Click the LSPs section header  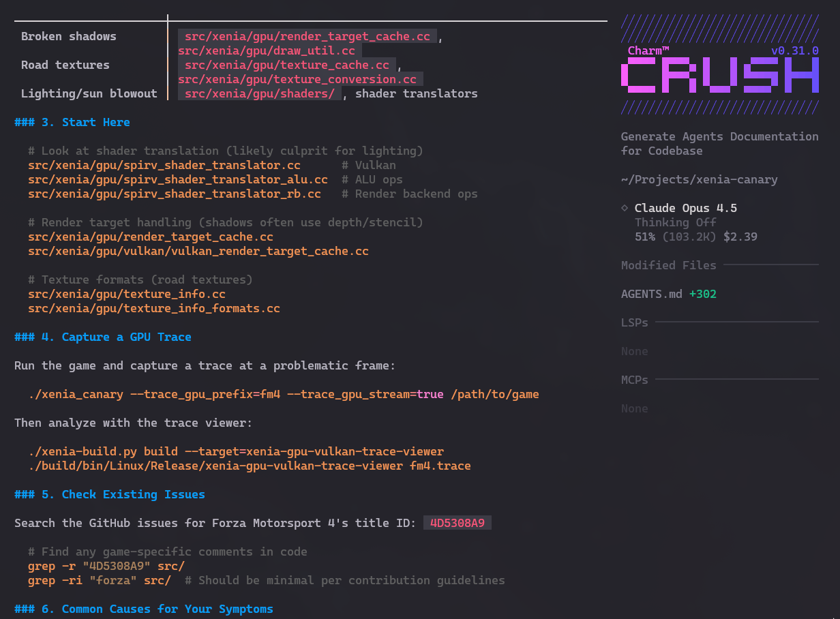(x=634, y=322)
